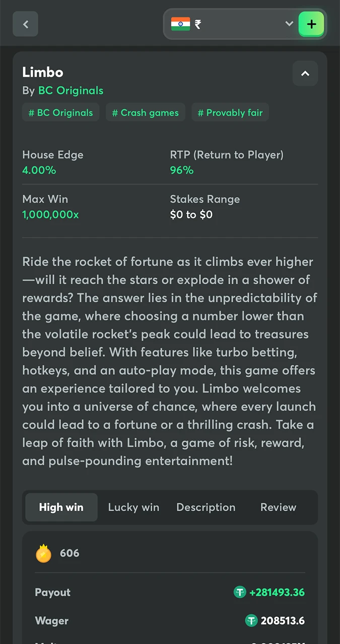Image resolution: width=340 pixels, height=644 pixels.
Task: Open the Review tab
Action: point(278,507)
